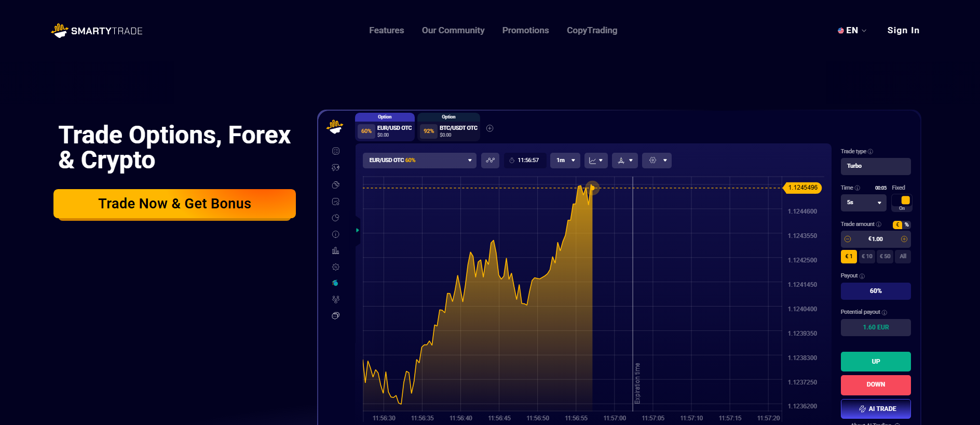The height and width of the screenshot is (425, 980).
Task: Expand the sidebar with the green arrow
Action: pos(358,230)
